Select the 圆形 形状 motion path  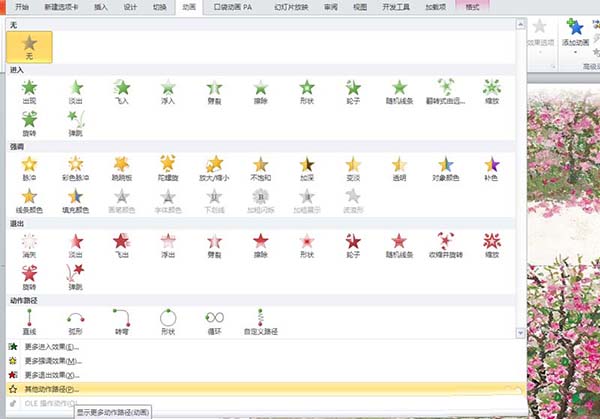(x=168, y=322)
